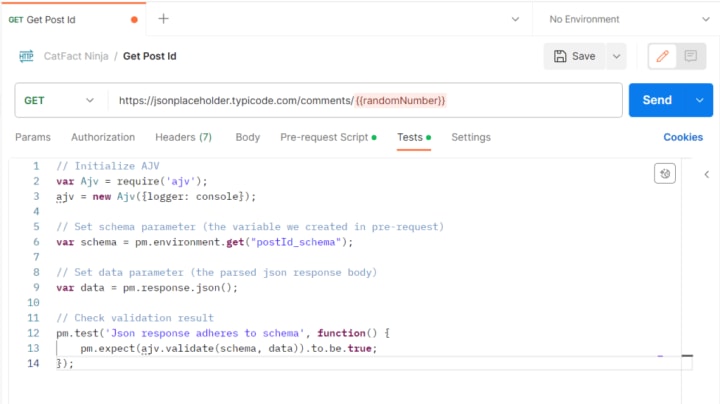Open the Save options dropdown arrow

coord(616,56)
